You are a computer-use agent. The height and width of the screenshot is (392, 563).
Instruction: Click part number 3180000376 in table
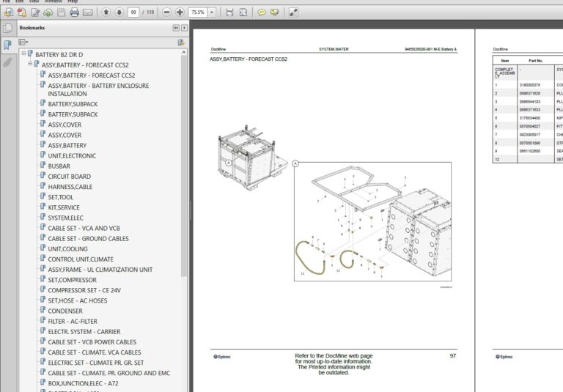pos(529,85)
